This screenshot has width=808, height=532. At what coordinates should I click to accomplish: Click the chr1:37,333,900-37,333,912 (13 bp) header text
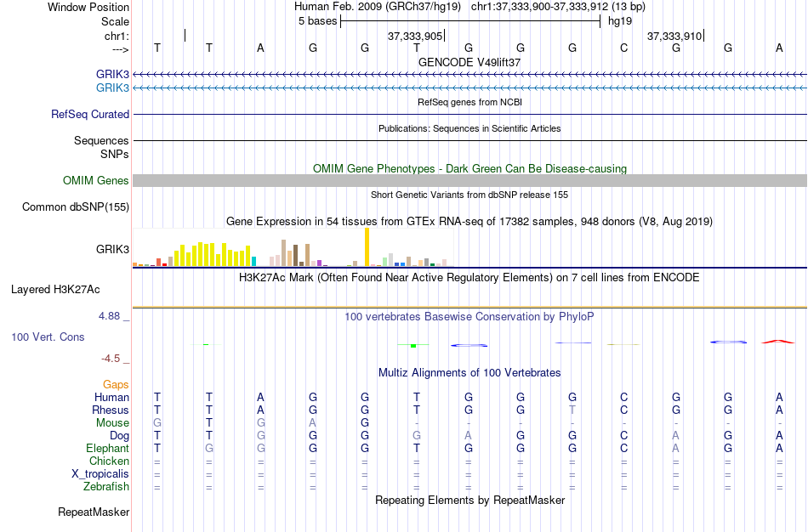click(x=558, y=7)
